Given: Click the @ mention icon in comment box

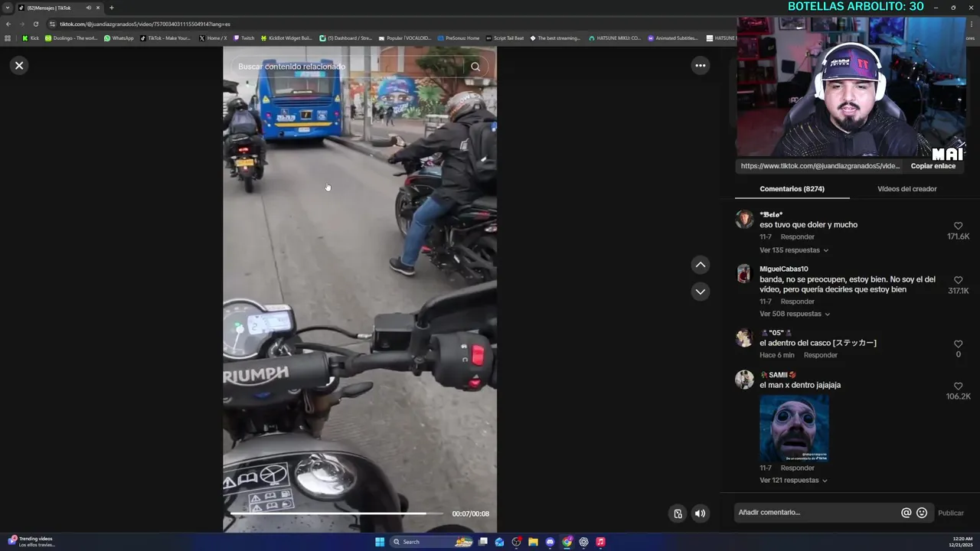Looking at the screenshot, I should 906,513.
